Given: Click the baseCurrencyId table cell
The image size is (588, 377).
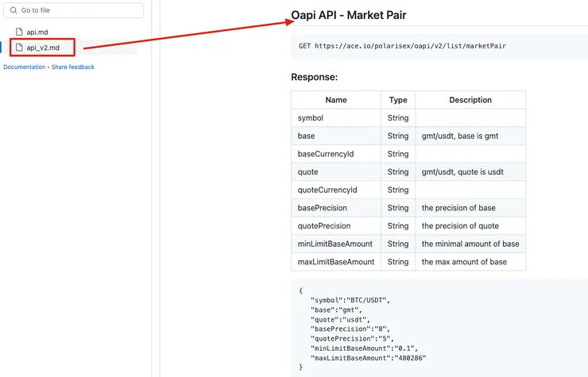Looking at the screenshot, I should (326, 154).
